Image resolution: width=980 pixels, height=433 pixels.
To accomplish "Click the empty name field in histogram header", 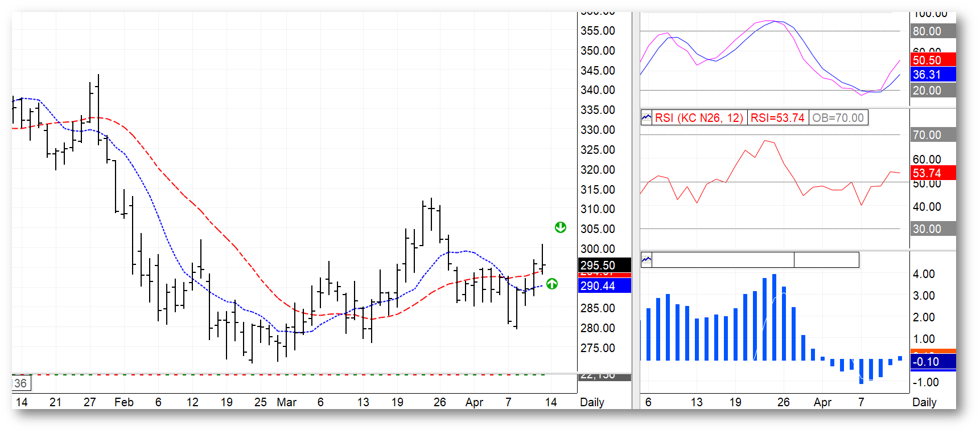I will point(723,260).
